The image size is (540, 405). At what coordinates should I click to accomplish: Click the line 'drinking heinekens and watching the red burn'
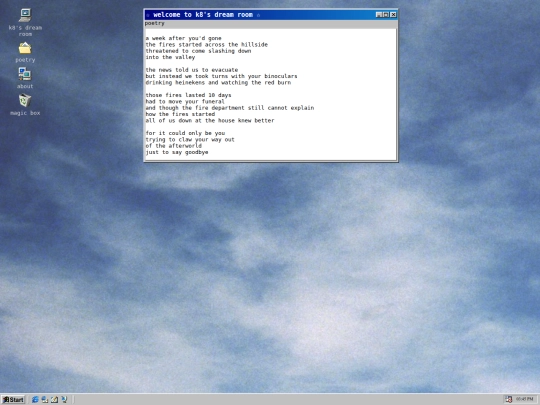click(218, 83)
